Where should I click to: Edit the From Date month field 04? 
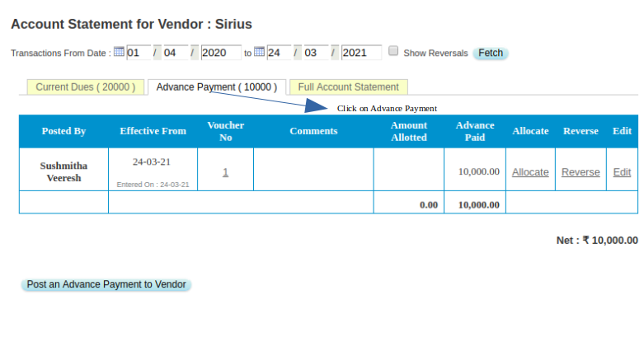176,53
